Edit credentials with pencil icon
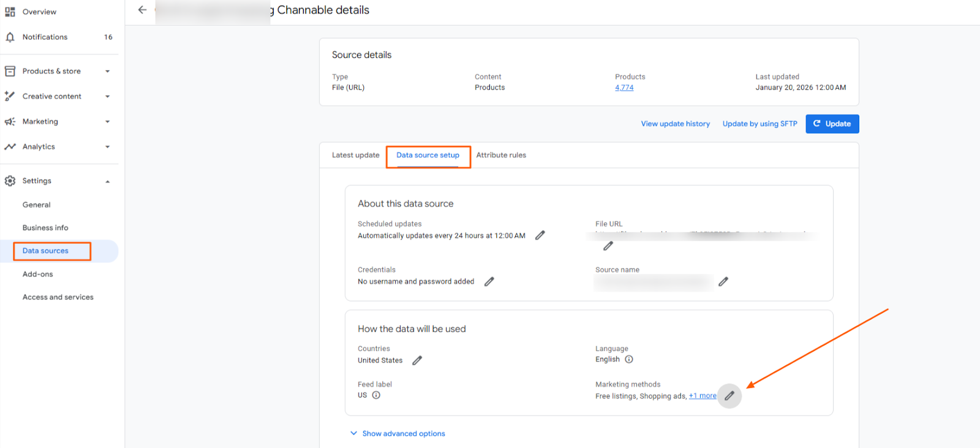This screenshot has width=980, height=448. (489, 282)
